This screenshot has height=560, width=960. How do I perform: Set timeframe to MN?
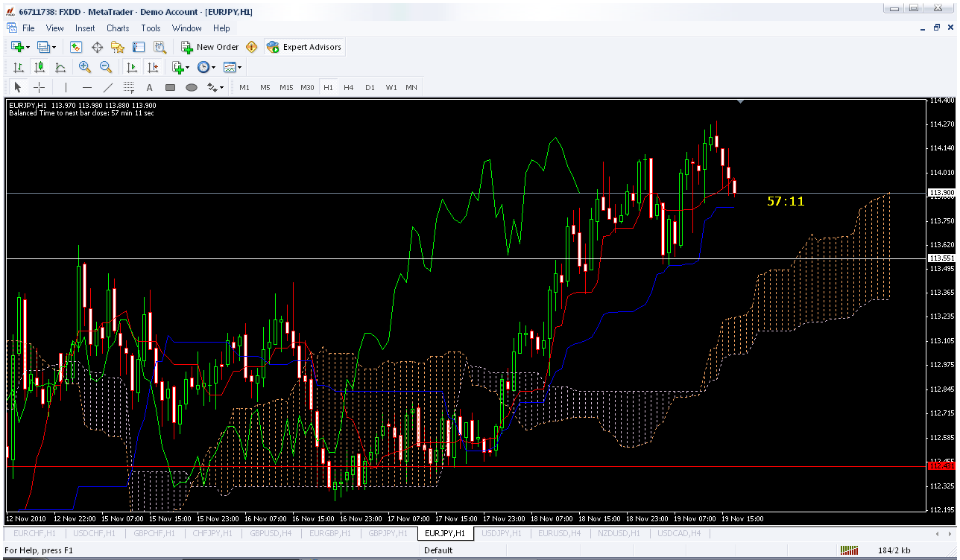point(411,87)
